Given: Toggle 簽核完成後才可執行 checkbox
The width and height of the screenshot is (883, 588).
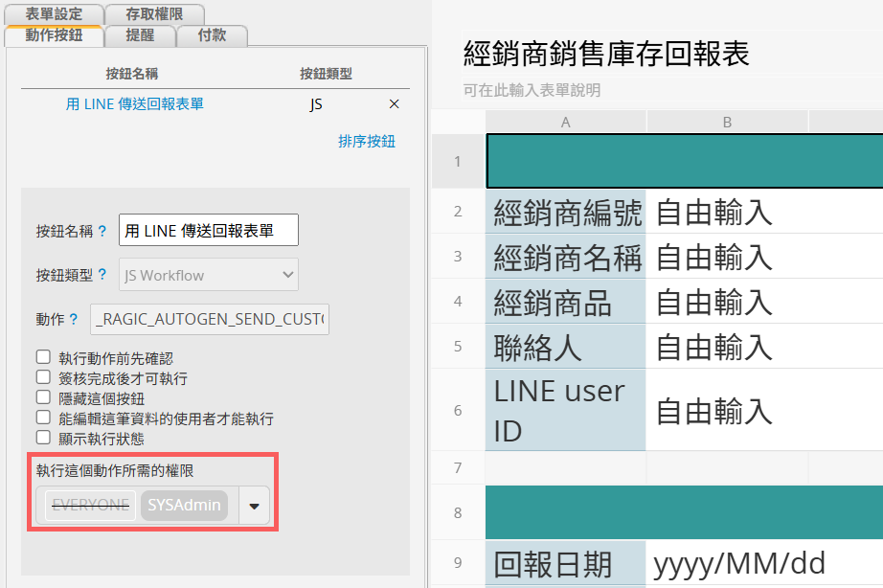Looking at the screenshot, I should (43, 377).
